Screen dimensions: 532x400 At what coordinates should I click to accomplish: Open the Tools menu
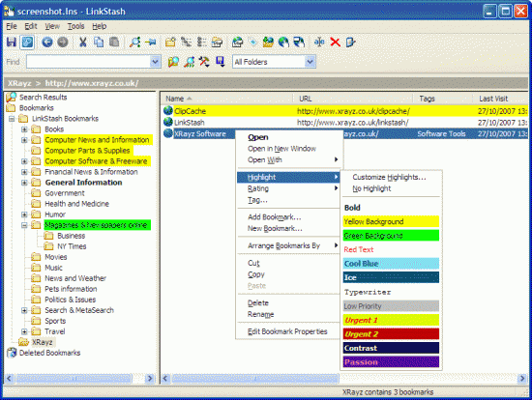(75, 26)
